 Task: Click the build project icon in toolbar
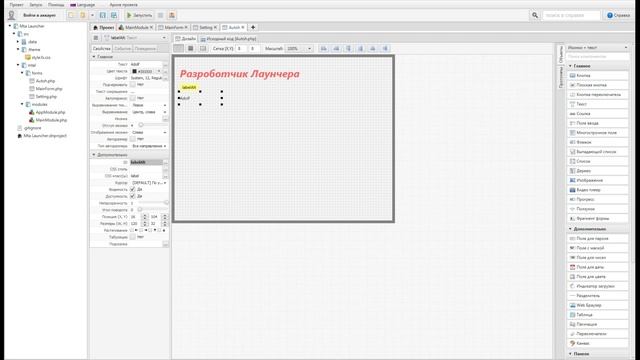(x=172, y=15)
